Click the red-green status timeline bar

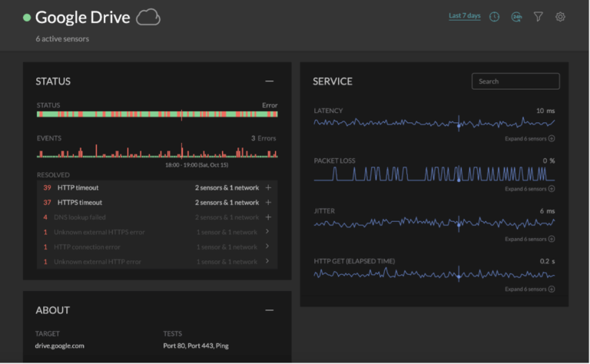[x=157, y=114]
